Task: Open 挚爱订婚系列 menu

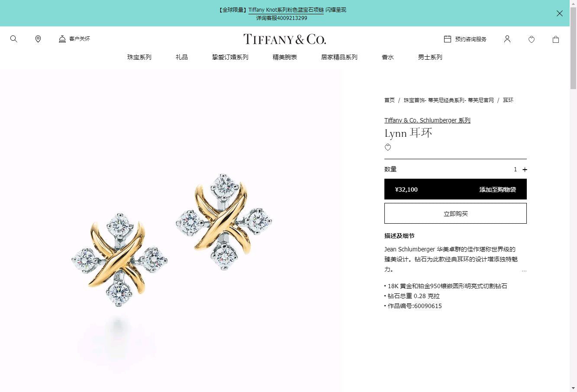Action: click(230, 57)
